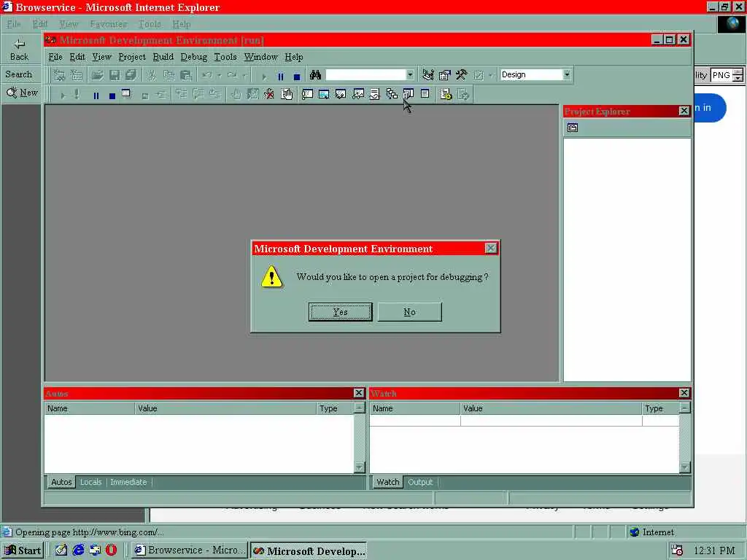This screenshot has width=747, height=560.
Task: Open the Call Stack debug icon
Action: pyautogui.click(x=392, y=94)
